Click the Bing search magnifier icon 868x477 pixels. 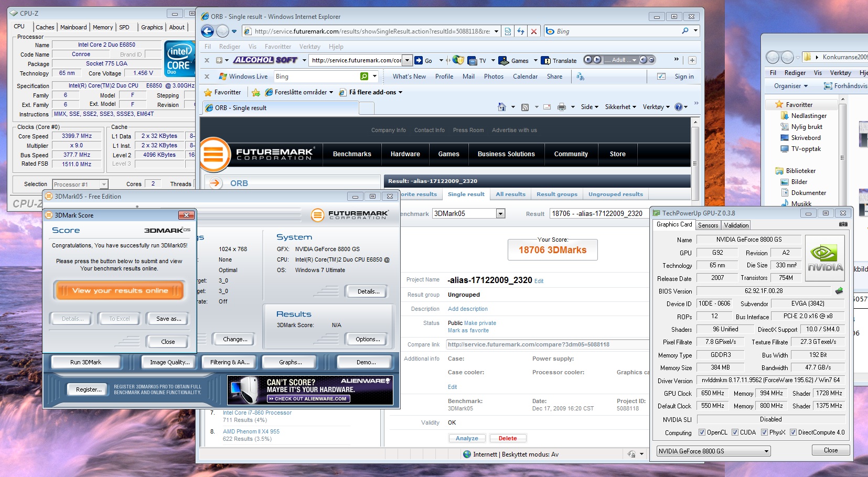[685, 31]
